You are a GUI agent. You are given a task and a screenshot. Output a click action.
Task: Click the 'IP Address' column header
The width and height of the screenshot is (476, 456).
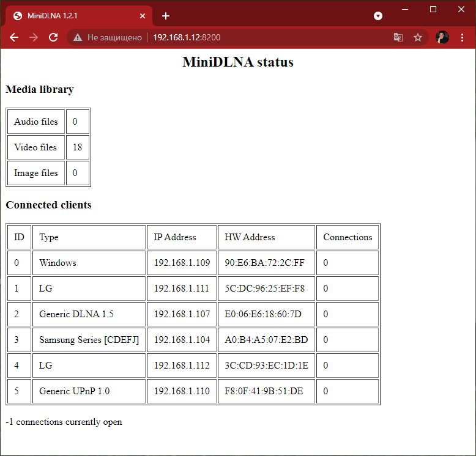182,237
